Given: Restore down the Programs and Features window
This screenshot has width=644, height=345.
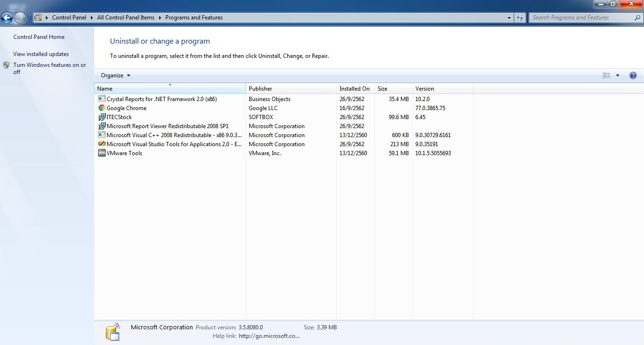Looking at the screenshot, I should [613, 3].
